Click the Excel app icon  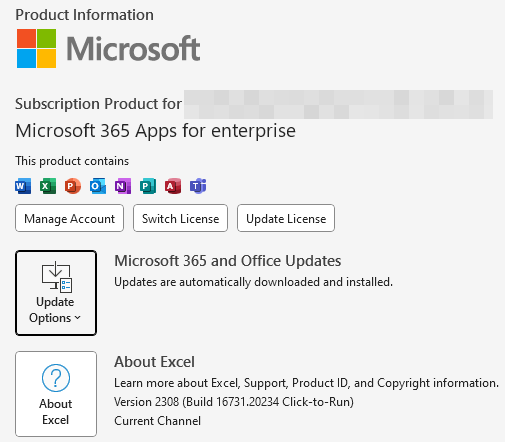(x=48, y=186)
